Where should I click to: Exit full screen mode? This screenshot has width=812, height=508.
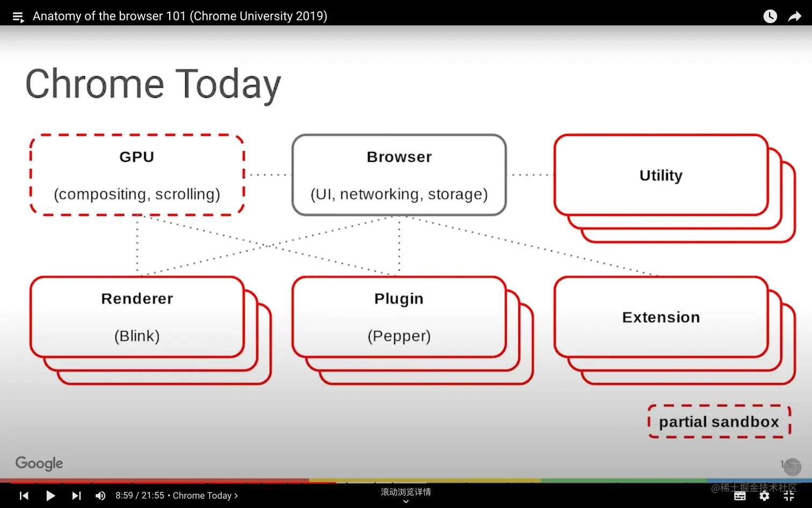(789, 496)
